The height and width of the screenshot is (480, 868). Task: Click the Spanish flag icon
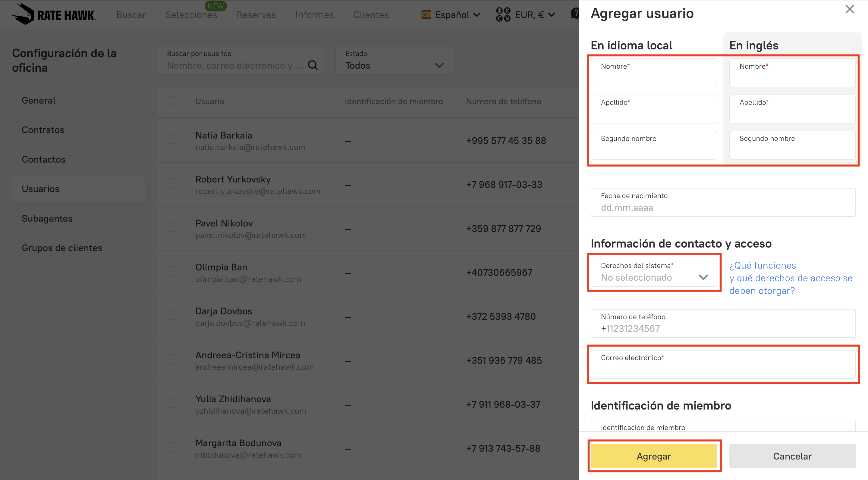tap(426, 14)
